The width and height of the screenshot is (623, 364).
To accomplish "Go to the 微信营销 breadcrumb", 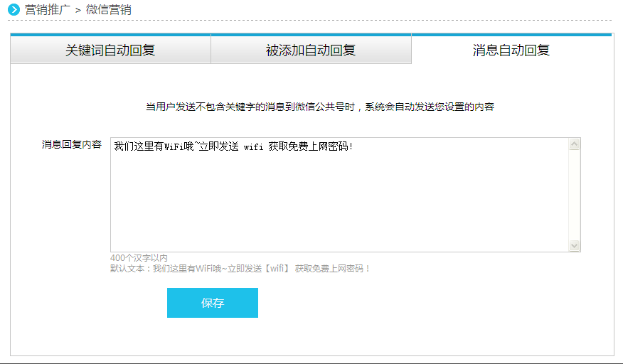I will 108,10.
